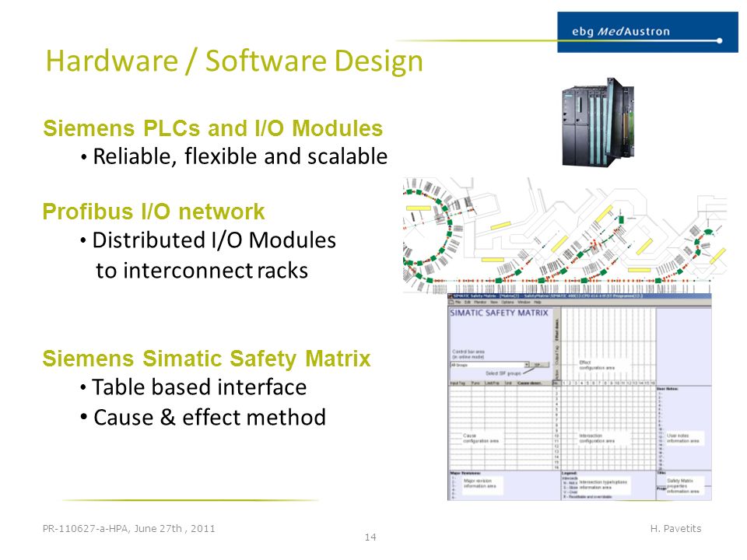The image size is (747, 560).
Task: Click the slide number 14
Action: point(370,537)
